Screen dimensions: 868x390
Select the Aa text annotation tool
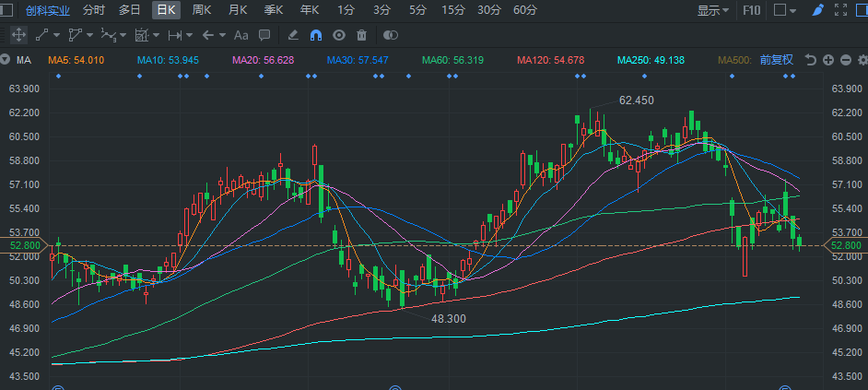[240, 35]
